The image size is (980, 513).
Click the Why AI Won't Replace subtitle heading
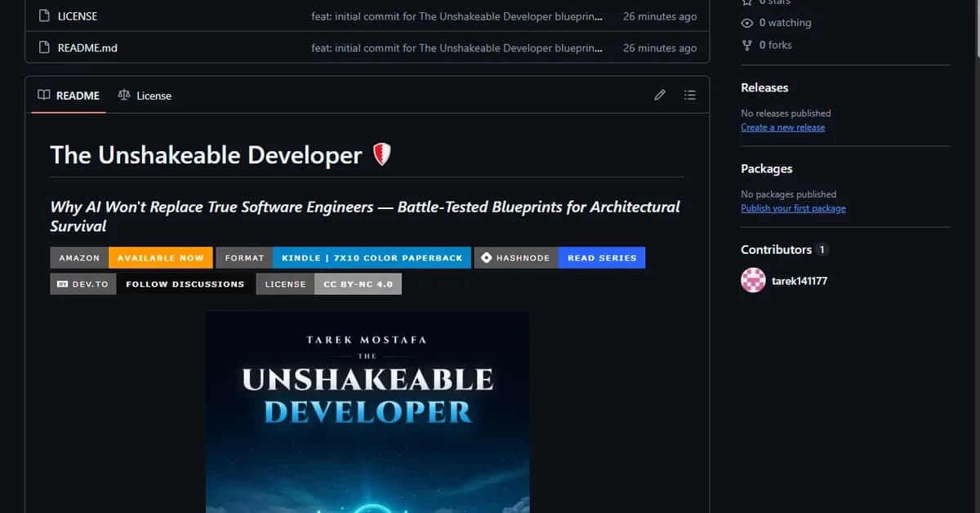click(x=365, y=216)
